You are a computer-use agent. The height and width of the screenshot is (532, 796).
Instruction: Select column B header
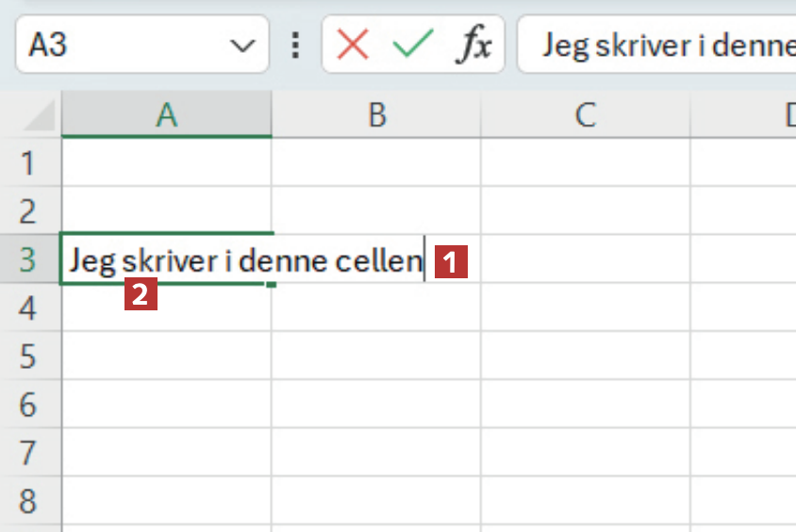tap(376, 115)
